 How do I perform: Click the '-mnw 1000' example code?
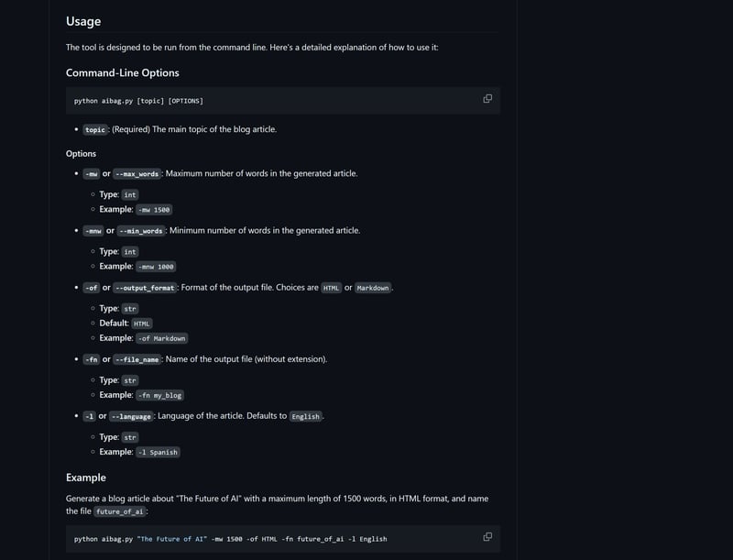pyautogui.click(x=156, y=267)
